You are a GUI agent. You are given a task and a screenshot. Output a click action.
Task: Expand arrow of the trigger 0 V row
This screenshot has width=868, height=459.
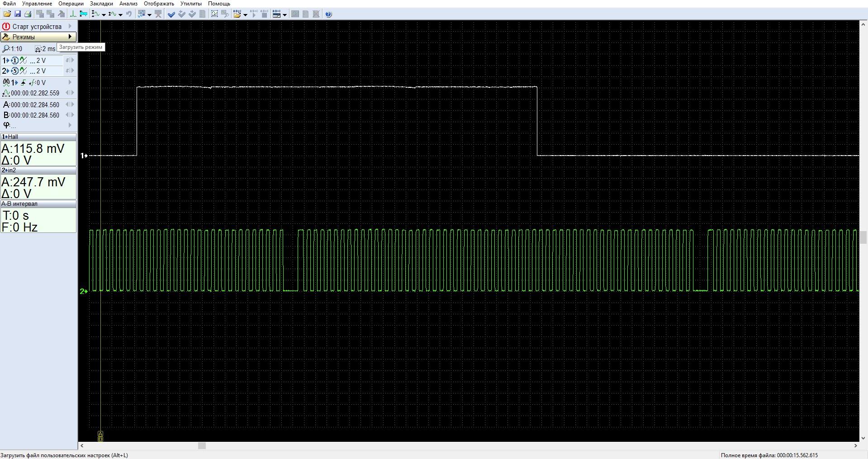tap(70, 82)
